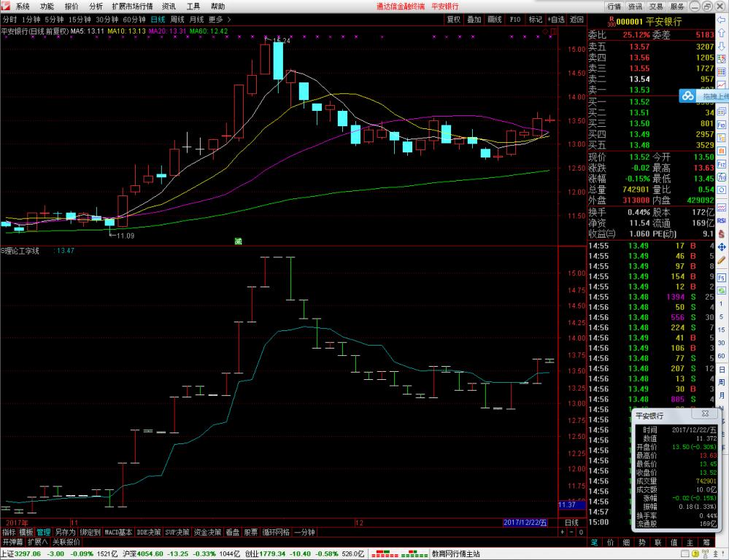Click the 复权 button
The width and height of the screenshot is (729, 560).
pos(453,20)
